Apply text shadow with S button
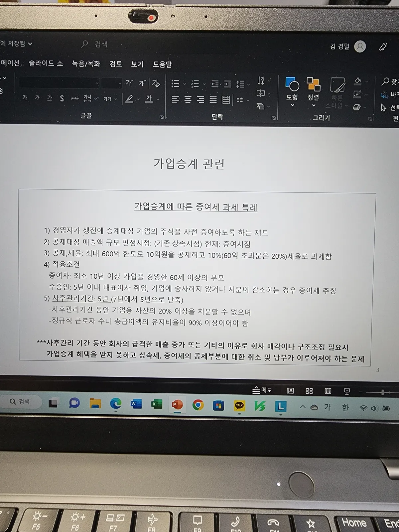 (x=62, y=98)
